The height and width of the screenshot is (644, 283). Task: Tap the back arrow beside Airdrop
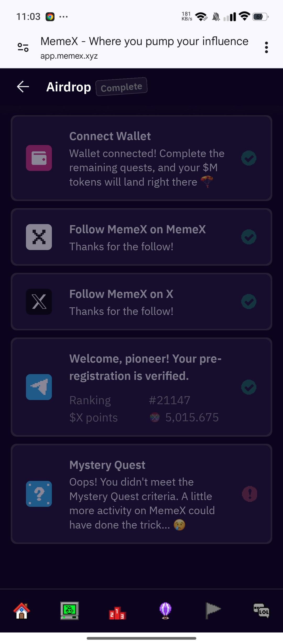coord(23,87)
